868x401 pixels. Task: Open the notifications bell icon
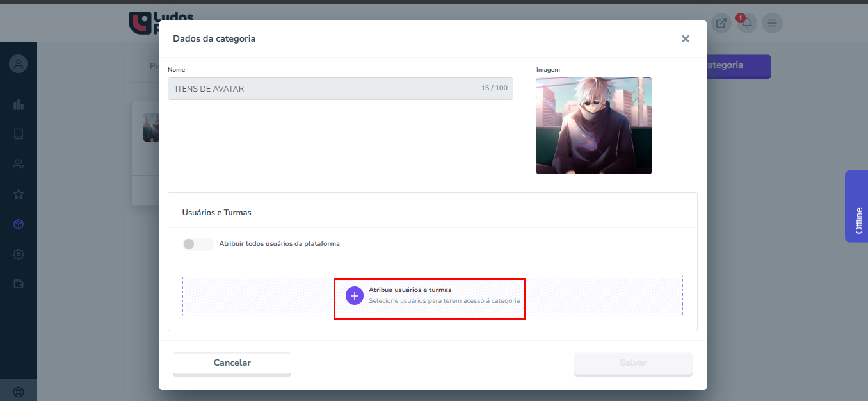coord(746,24)
